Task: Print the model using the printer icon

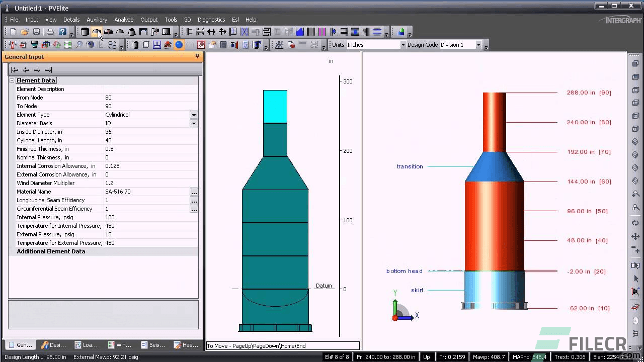Action: point(50,32)
